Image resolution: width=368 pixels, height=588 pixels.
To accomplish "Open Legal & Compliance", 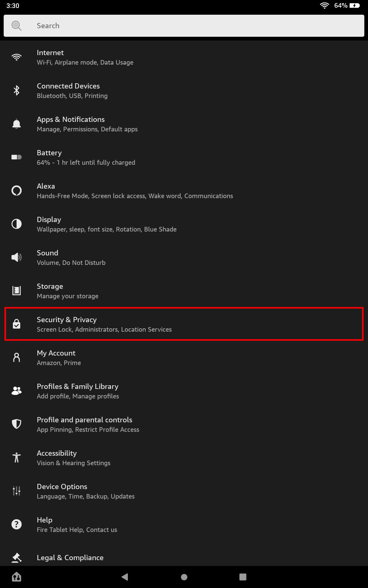I will click(x=70, y=558).
